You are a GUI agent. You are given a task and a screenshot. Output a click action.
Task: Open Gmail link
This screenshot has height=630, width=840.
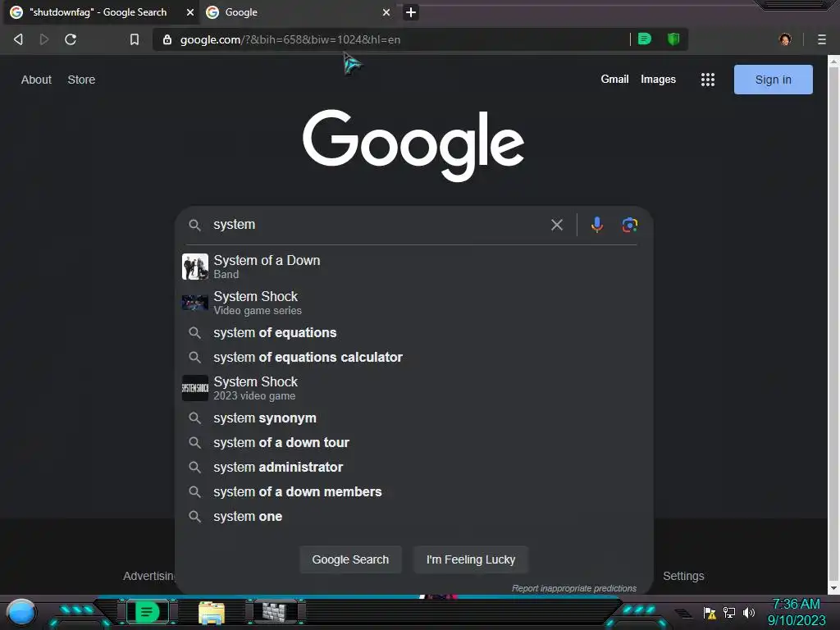tap(614, 80)
